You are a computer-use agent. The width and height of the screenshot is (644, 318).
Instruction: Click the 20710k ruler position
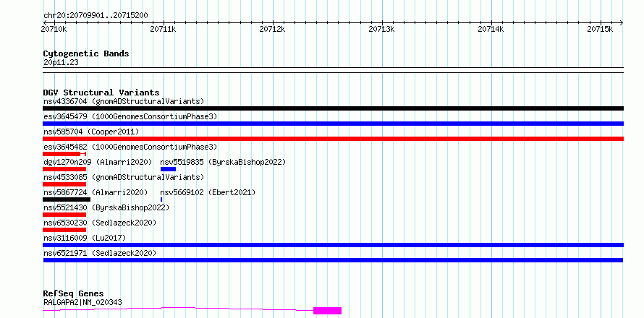click(x=54, y=29)
